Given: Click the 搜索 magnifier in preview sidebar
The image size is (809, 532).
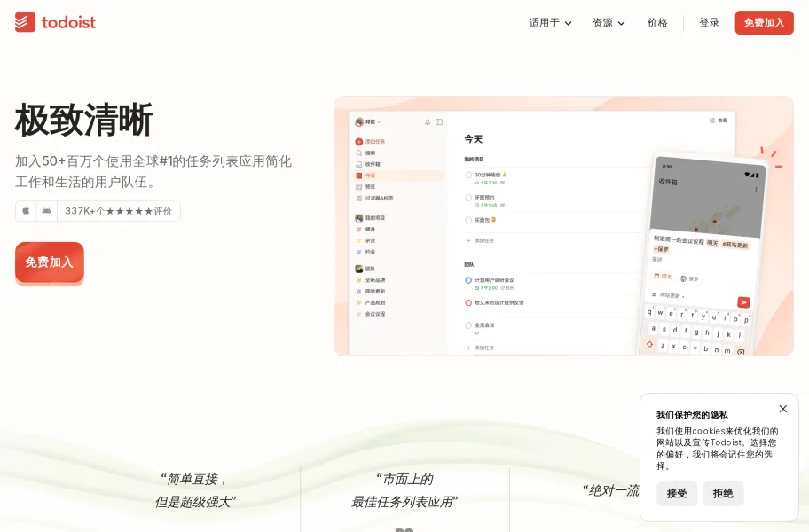Looking at the screenshot, I should point(358,153).
